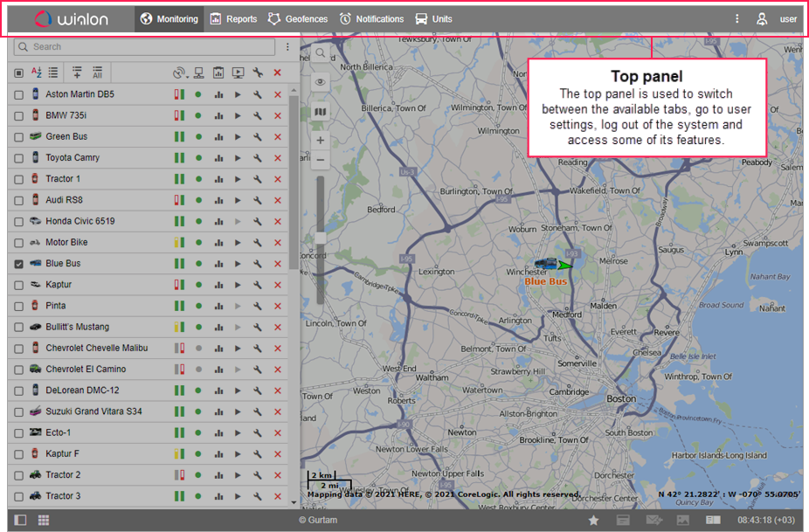
Task: Select the Tractor 1 unit name
Action: tap(63, 178)
